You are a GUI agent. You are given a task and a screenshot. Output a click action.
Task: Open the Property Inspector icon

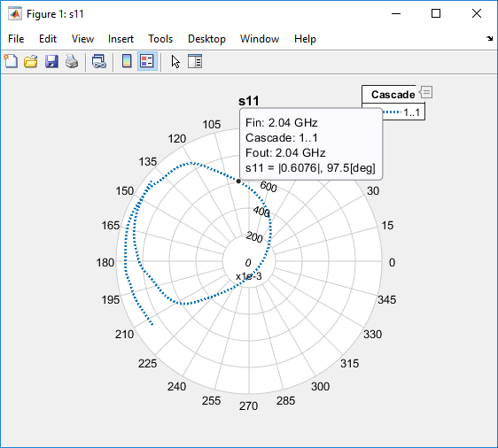(x=195, y=61)
